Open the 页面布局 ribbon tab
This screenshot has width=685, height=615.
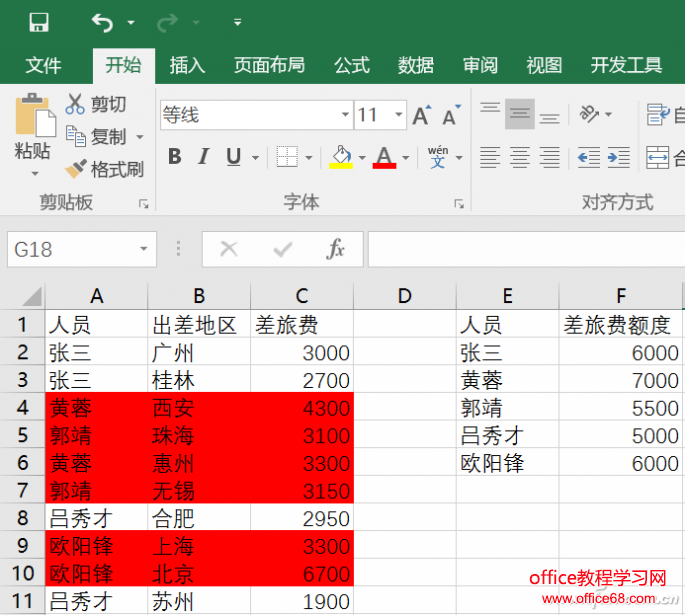[x=270, y=66]
